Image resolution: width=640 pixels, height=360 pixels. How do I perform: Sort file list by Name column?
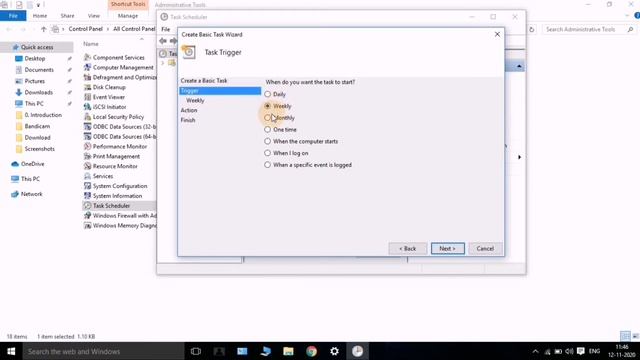[91, 44]
